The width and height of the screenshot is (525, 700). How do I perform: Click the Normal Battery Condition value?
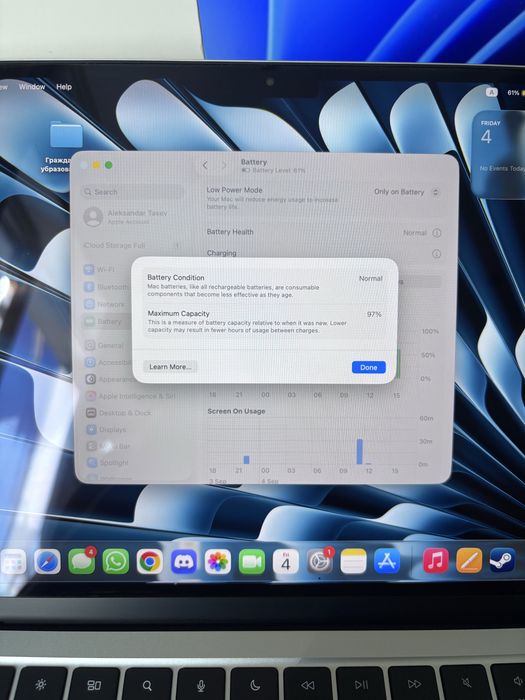(x=371, y=278)
